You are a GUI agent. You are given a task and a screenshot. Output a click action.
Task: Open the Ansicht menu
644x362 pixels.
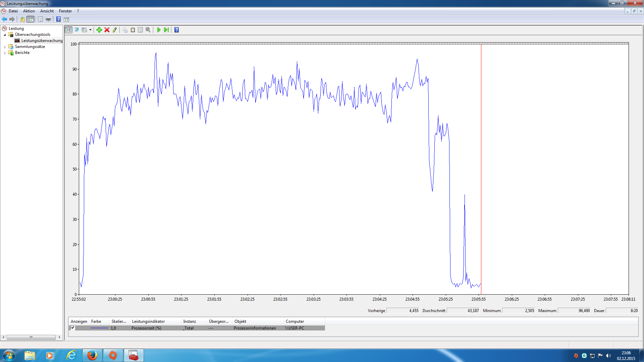(x=47, y=11)
